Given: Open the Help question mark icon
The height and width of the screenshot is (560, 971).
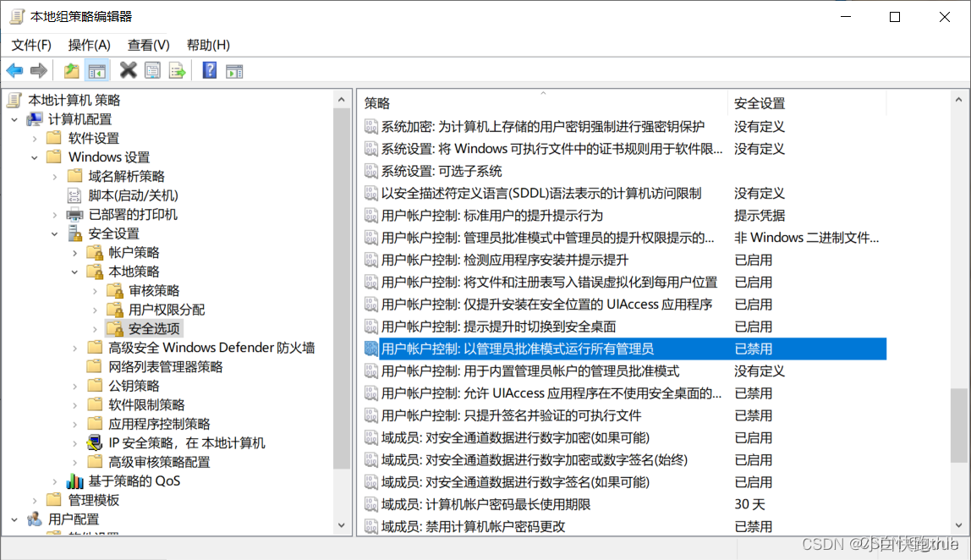Looking at the screenshot, I should point(209,70).
